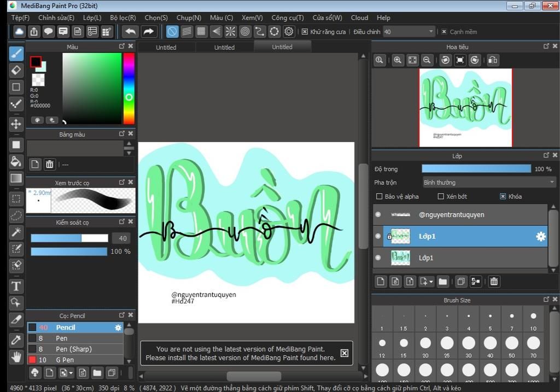This screenshot has height=392, width=560.
Task: Enable radial snap icon
Action: click(x=230, y=32)
